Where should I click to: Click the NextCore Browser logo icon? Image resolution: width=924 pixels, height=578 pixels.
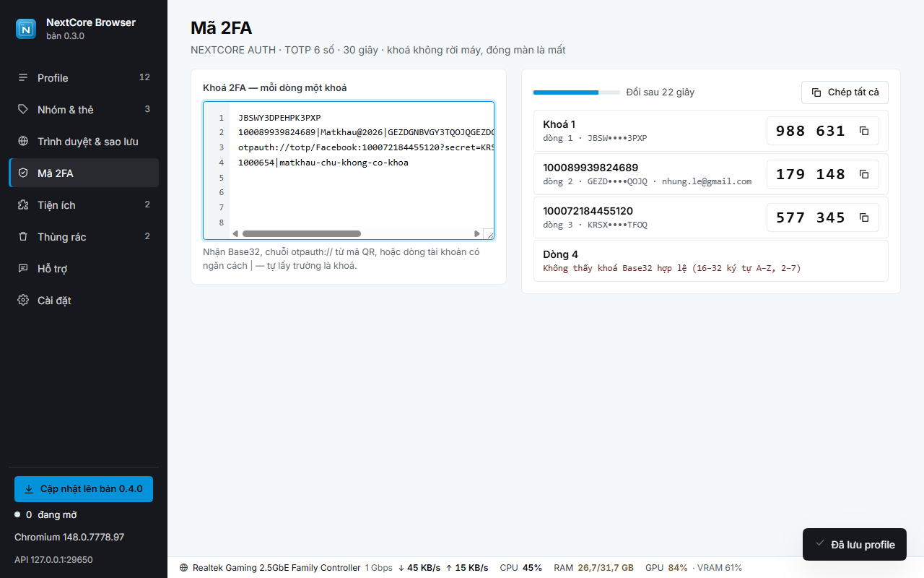(x=26, y=29)
